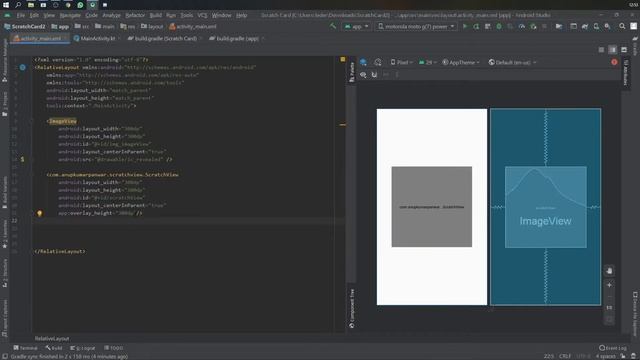The width and height of the screenshot is (640, 360).
Task: Click the zoom to fit button in preview
Action: pos(609,319)
